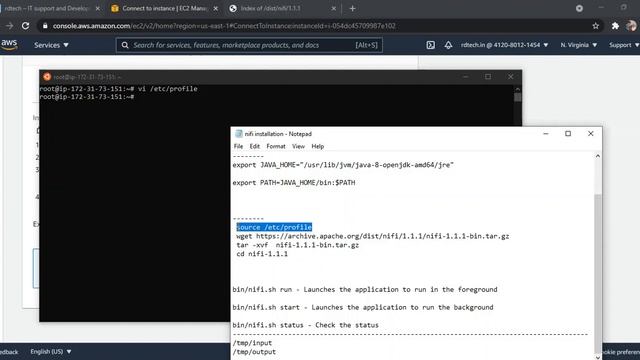Image resolution: width=640 pixels, height=360 pixels.
Task: Click the 'bin/nifi.sh start' line
Action: click(x=363, y=307)
